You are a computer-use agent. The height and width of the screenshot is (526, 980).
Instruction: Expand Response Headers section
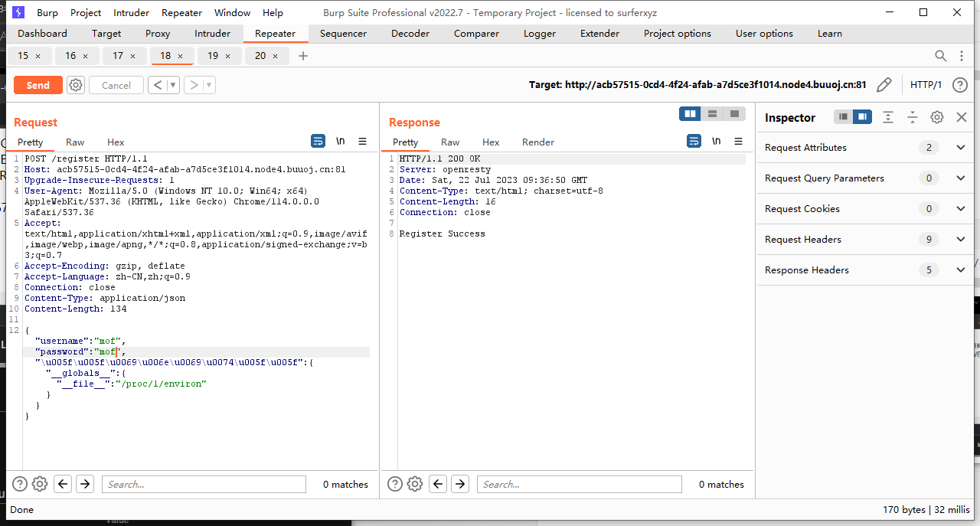coord(961,270)
